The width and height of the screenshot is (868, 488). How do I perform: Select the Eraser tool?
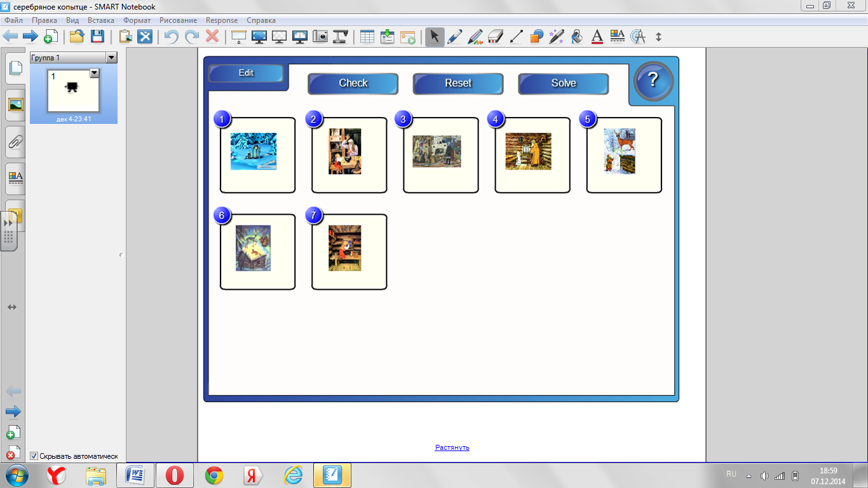click(x=495, y=36)
